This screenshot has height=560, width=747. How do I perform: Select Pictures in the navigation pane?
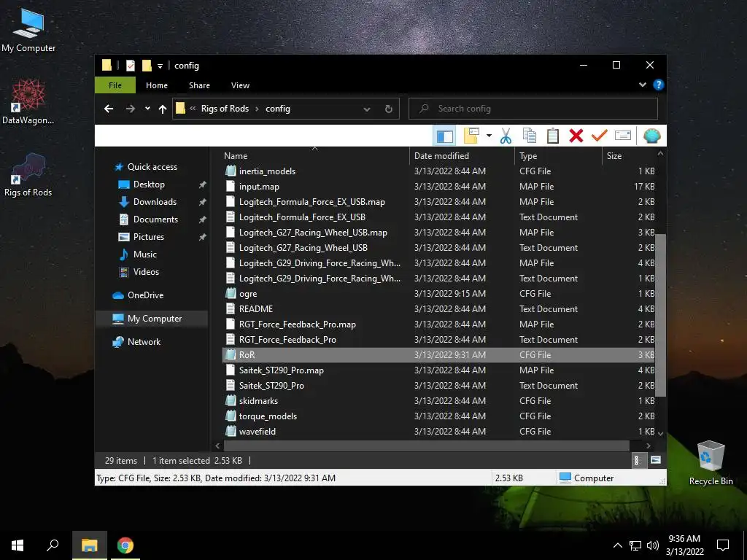click(149, 237)
